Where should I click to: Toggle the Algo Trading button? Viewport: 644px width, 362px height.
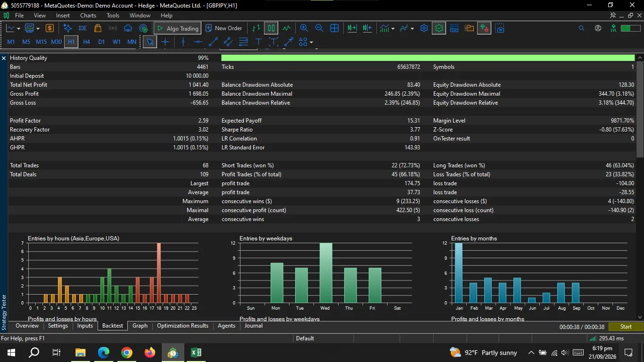click(x=178, y=28)
